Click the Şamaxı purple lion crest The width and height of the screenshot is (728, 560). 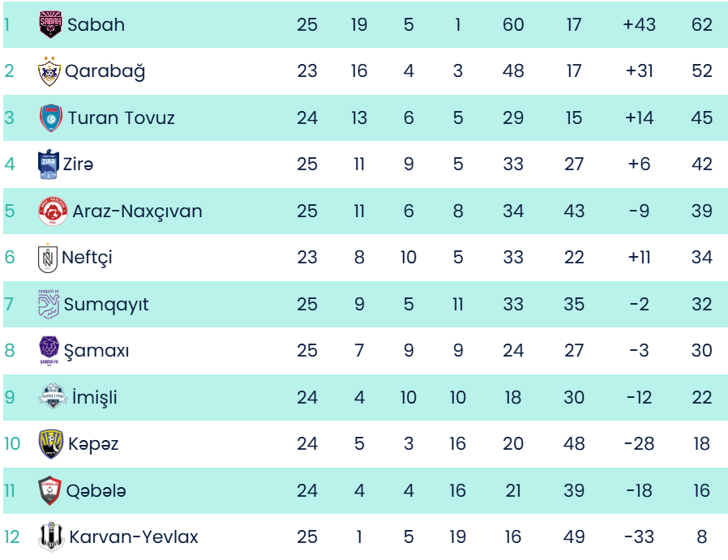pyautogui.click(x=49, y=351)
